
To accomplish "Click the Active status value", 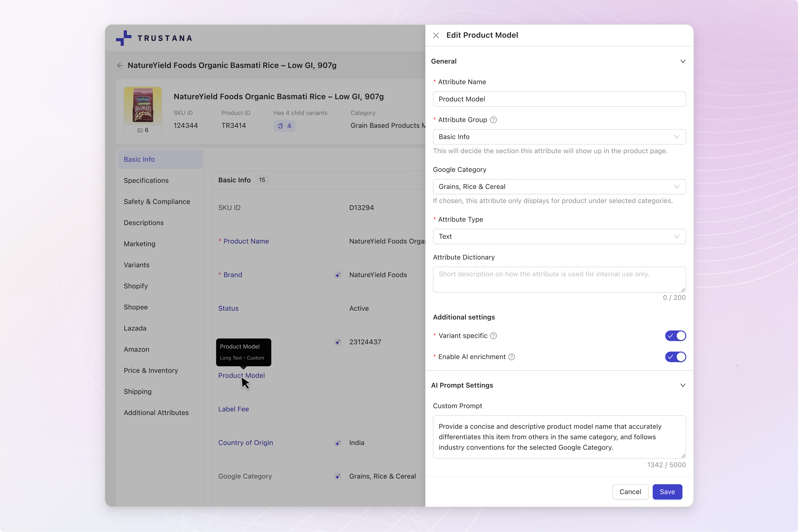I will click(359, 308).
